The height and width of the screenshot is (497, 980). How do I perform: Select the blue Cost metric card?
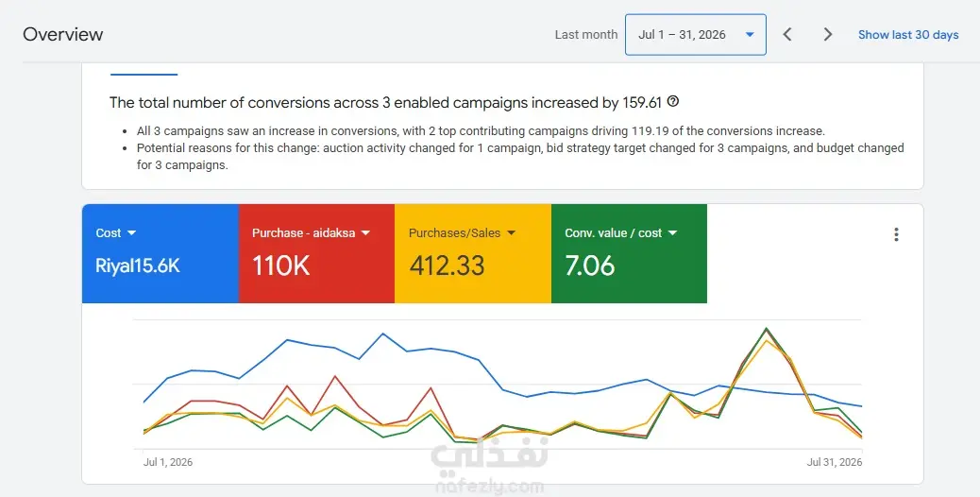tap(160, 254)
